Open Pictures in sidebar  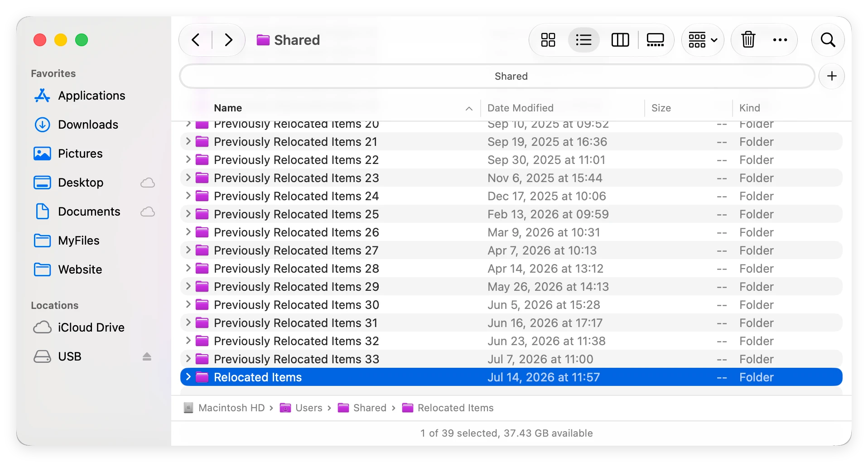pos(68,154)
